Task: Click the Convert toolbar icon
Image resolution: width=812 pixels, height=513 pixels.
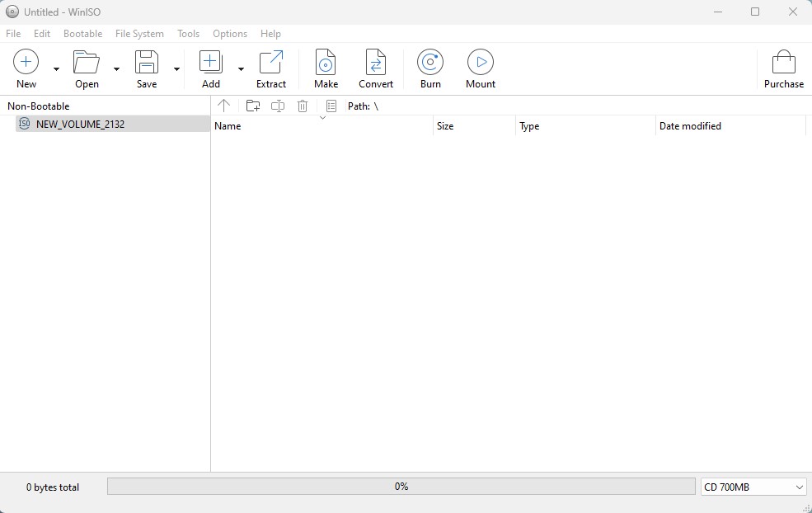Action: point(375,62)
